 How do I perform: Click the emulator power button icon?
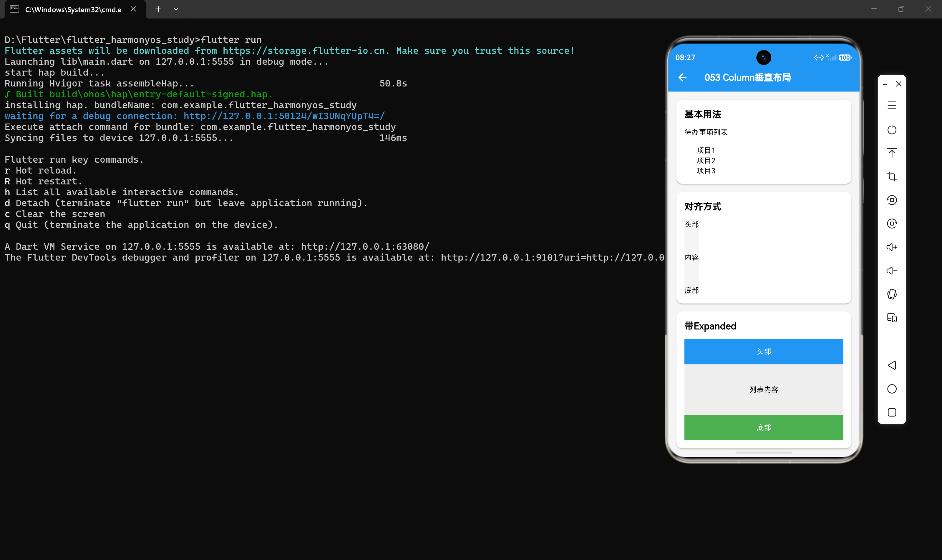coord(892,129)
